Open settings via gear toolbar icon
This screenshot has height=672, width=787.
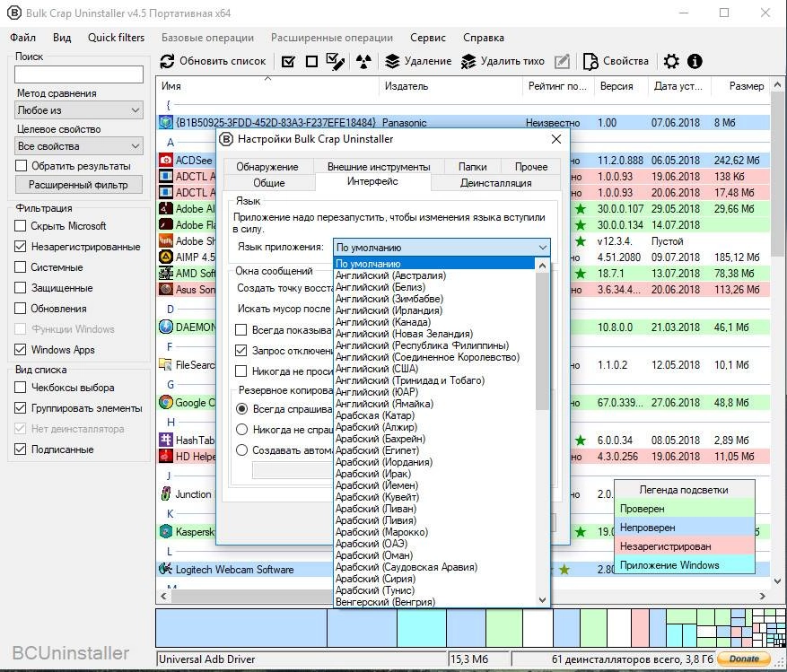(671, 61)
